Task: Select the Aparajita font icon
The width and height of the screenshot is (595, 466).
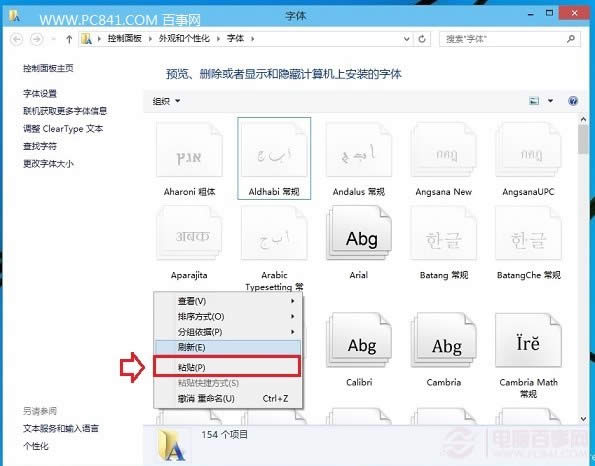Action: 189,234
